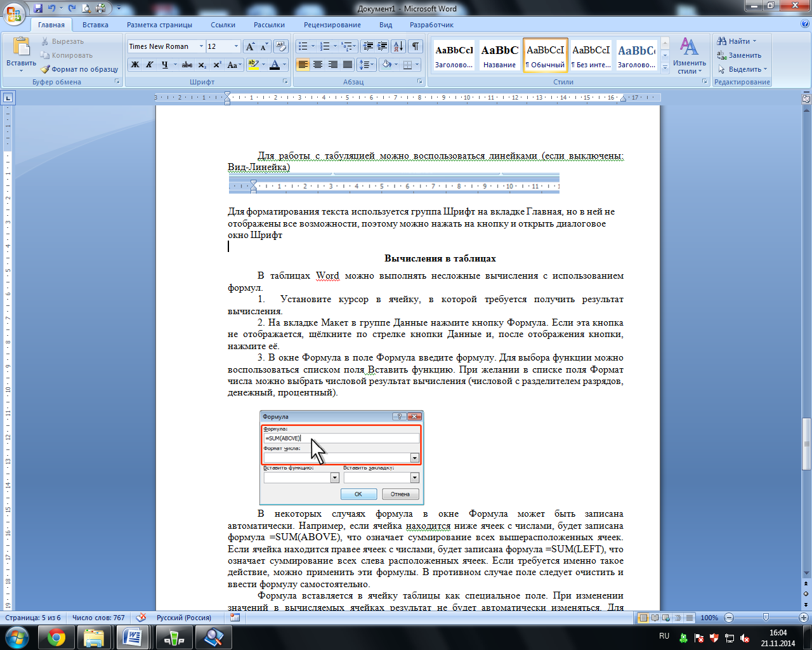Apply superscript formatting (x²)

coord(217,65)
